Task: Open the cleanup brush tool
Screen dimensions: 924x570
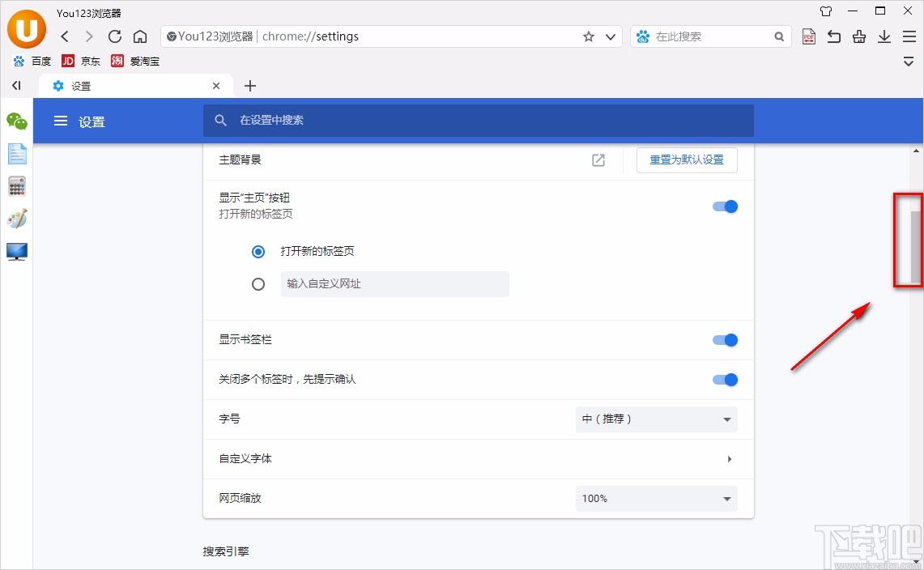Action: 858,36
